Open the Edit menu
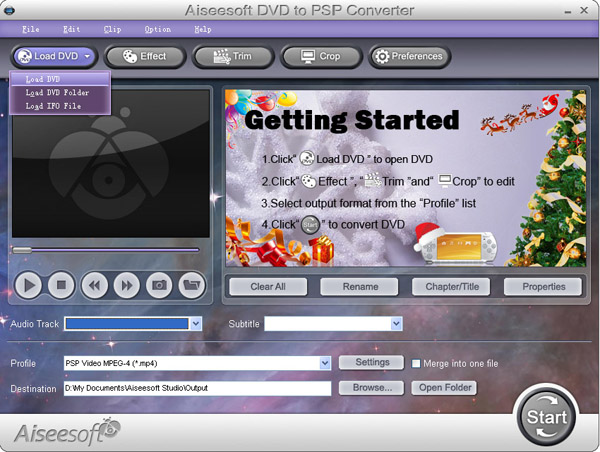The width and height of the screenshot is (600, 452). point(72,29)
